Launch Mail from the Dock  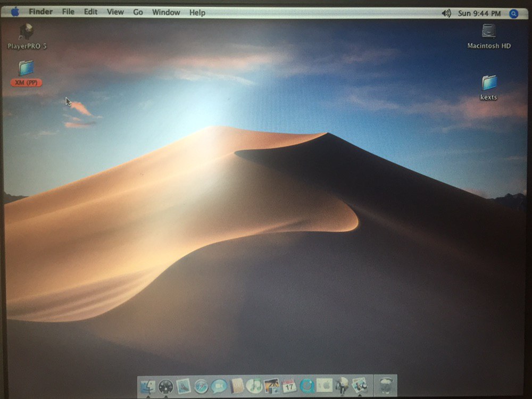(184, 386)
